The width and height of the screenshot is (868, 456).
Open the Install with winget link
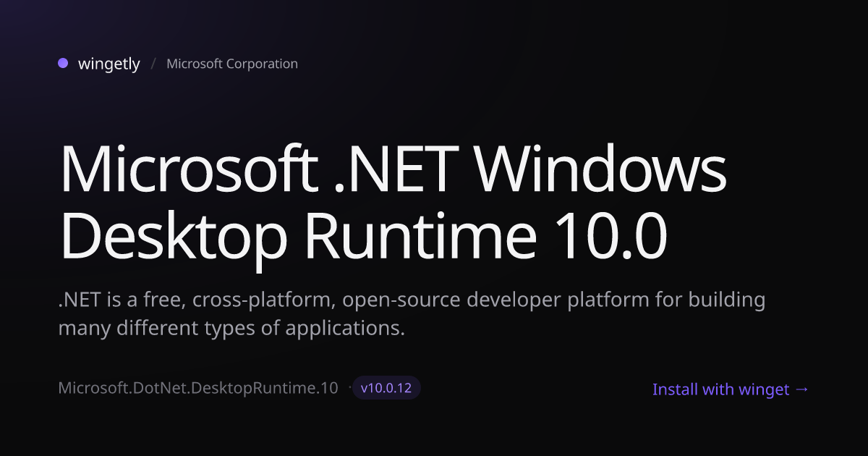[731, 389]
